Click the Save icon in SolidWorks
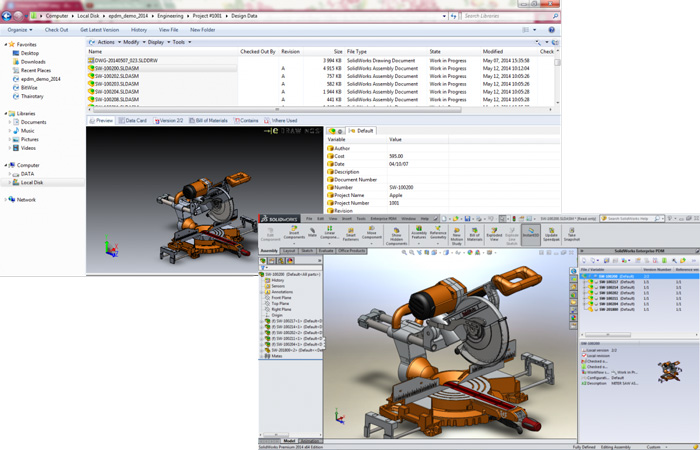Viewport: 700px width, 450px height. point(467,219)
